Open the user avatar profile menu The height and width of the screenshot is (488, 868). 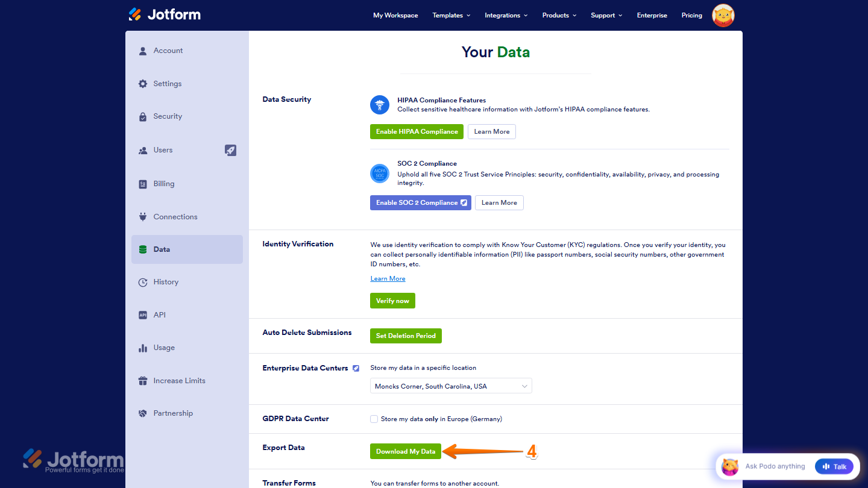(x=723, y=16)
